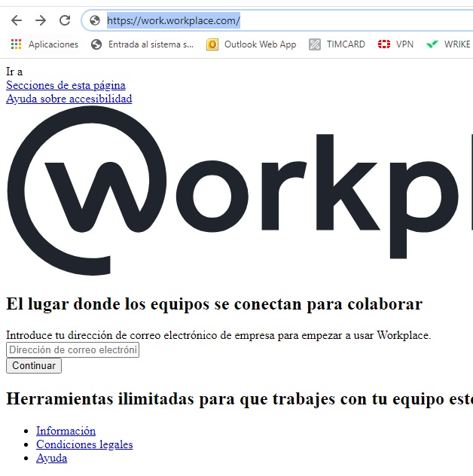
Task: Open the Ayuda sobre accesibilidad link
Action: pyautogui.click(x=69, y=99)
